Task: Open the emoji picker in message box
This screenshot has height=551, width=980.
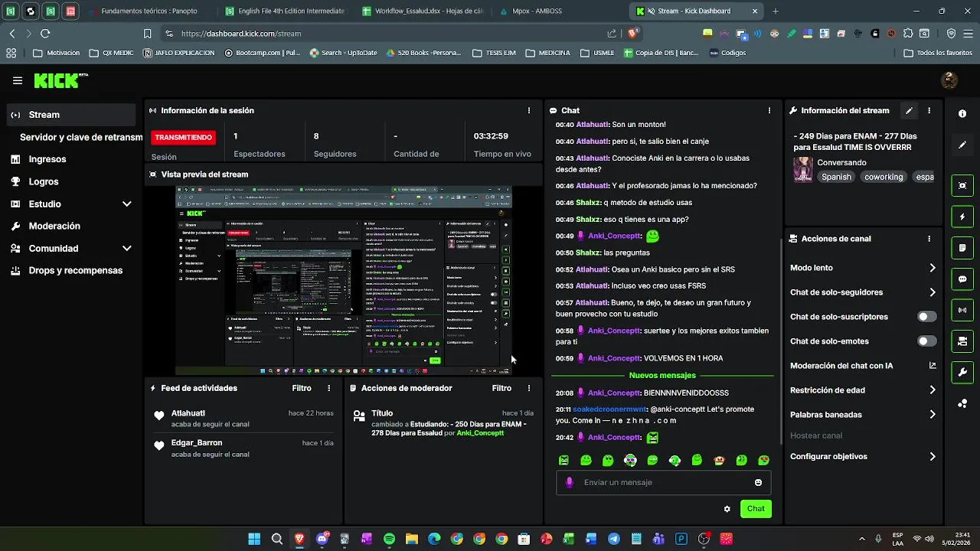Action: coord(758,482)
